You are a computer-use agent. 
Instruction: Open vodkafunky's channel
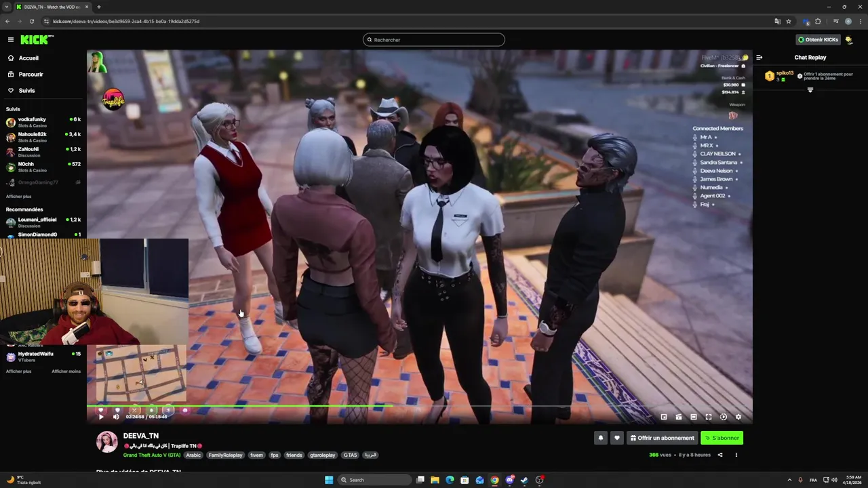pos(43,122)
